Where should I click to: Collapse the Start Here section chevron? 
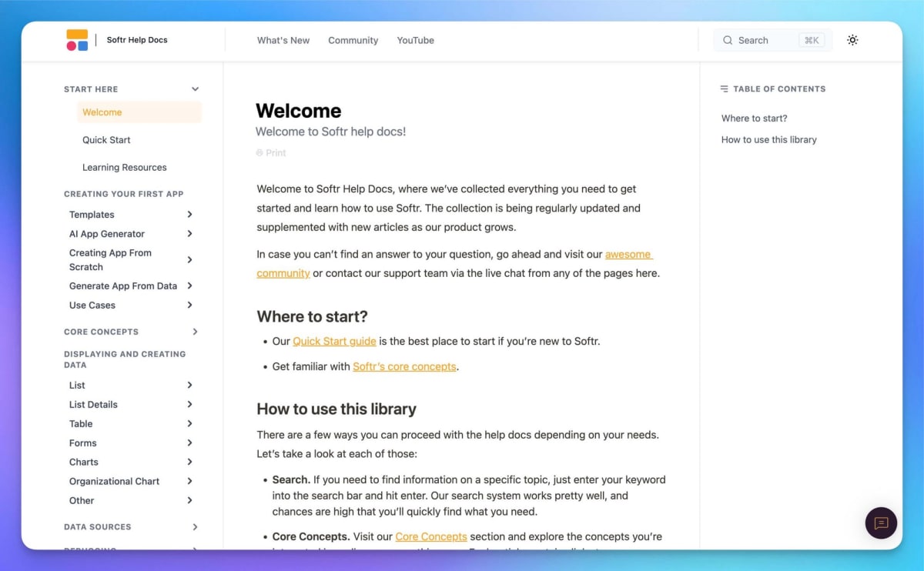(195, 89)
